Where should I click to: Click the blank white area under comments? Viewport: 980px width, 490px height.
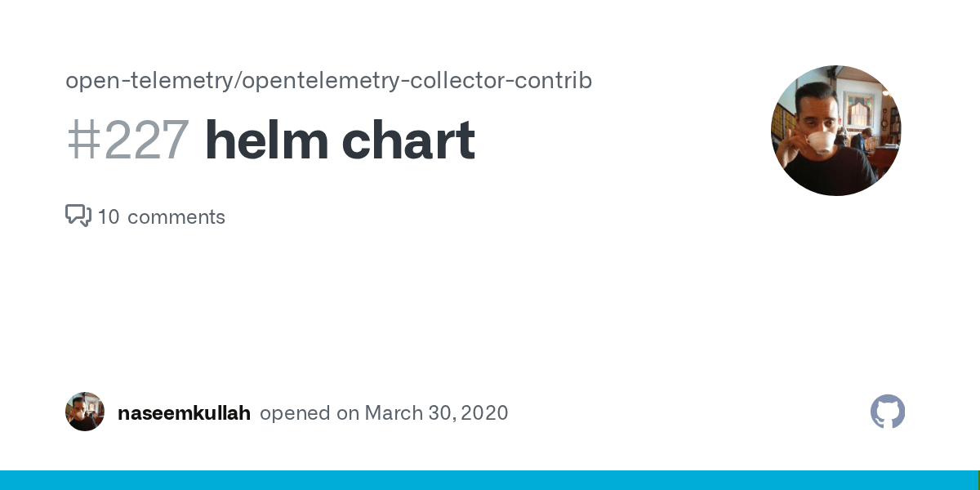[x=408, y=310]
